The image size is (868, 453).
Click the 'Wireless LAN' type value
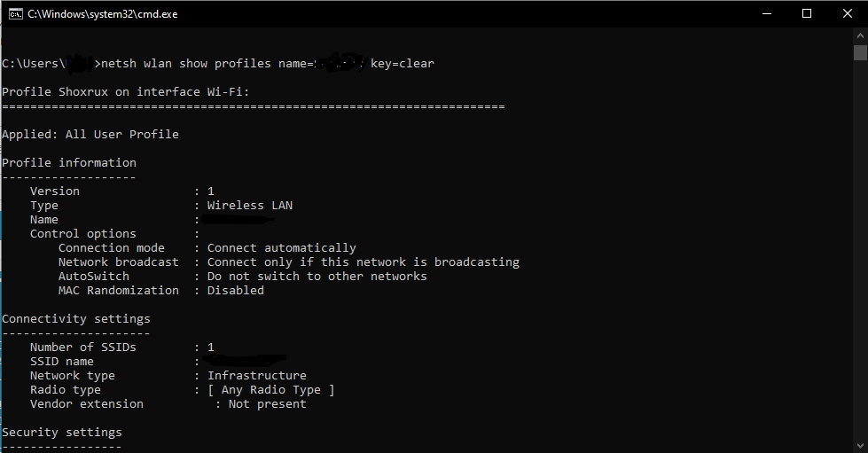pyautogui.click(x=250, y=206)
